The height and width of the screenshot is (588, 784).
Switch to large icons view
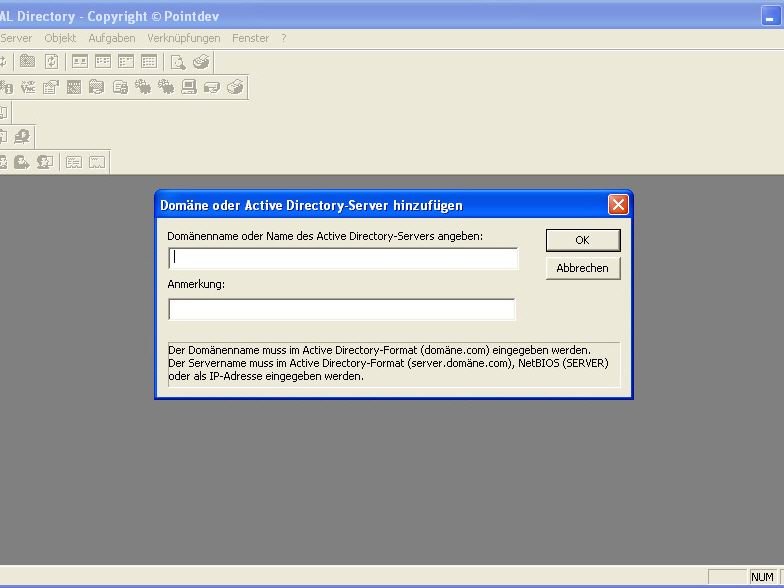(79, 62)
